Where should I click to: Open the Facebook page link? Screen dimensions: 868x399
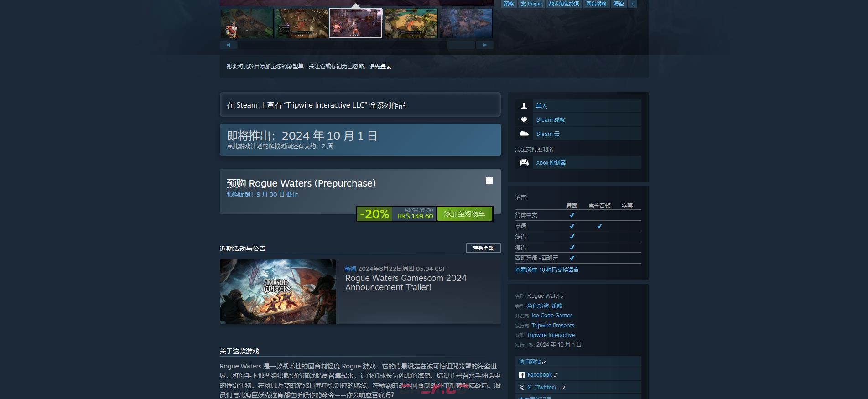tap(578, 375)
